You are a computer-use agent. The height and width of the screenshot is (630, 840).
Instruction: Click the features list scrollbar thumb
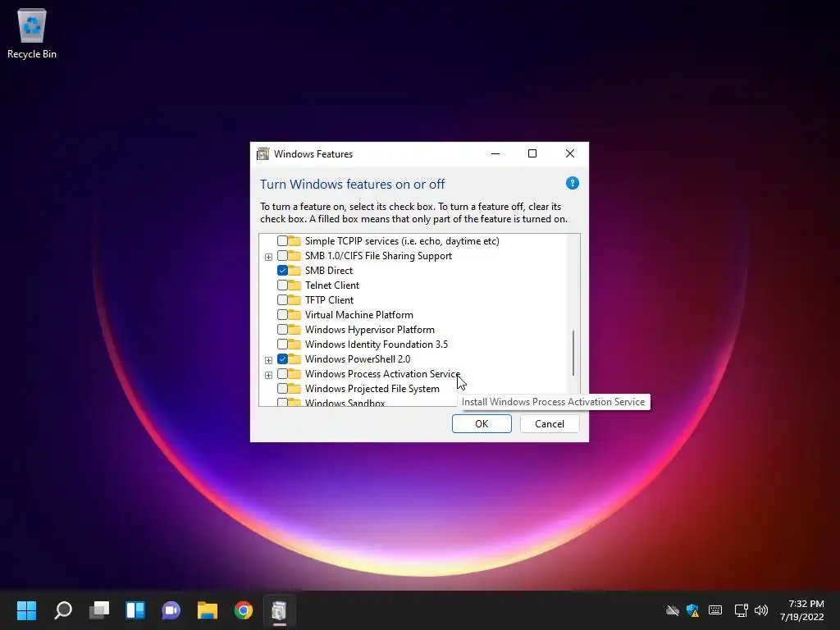[x=573, y=353]
